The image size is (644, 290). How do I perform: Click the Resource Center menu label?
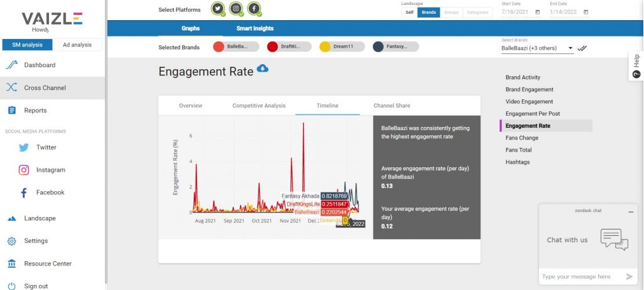click(48, 264)
